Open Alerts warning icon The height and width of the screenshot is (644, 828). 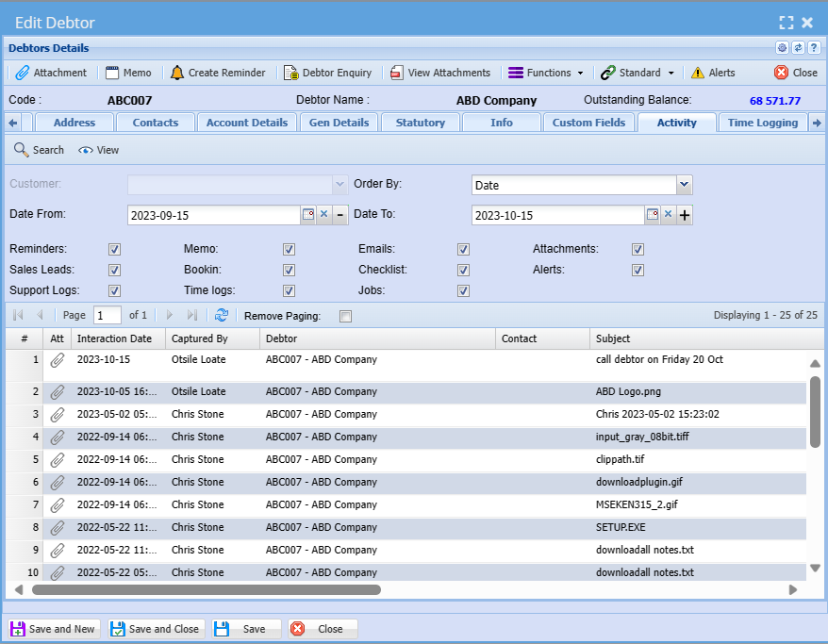click(698, 73)
